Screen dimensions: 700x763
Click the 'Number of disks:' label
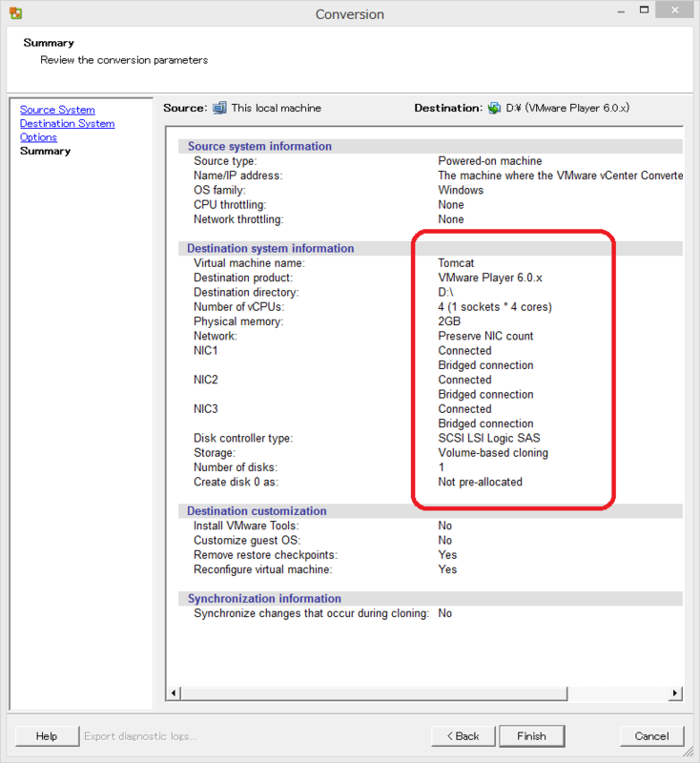[x=236, y=467]
